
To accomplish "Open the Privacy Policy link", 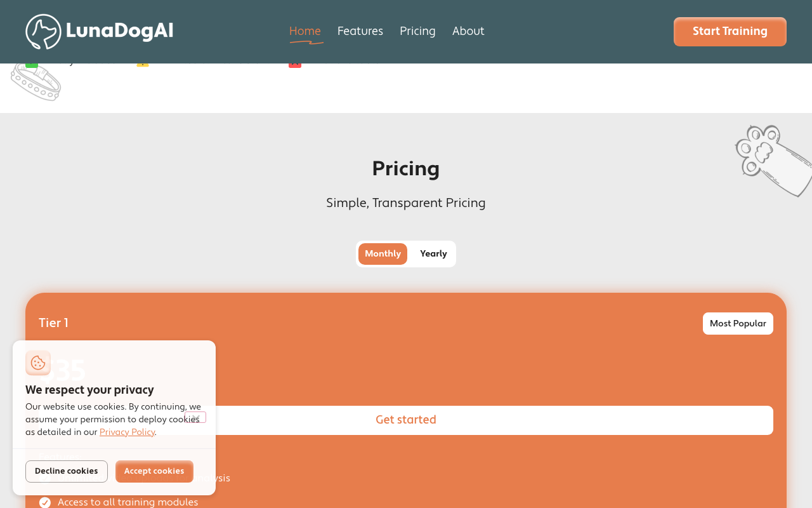I will pos(127,432).
